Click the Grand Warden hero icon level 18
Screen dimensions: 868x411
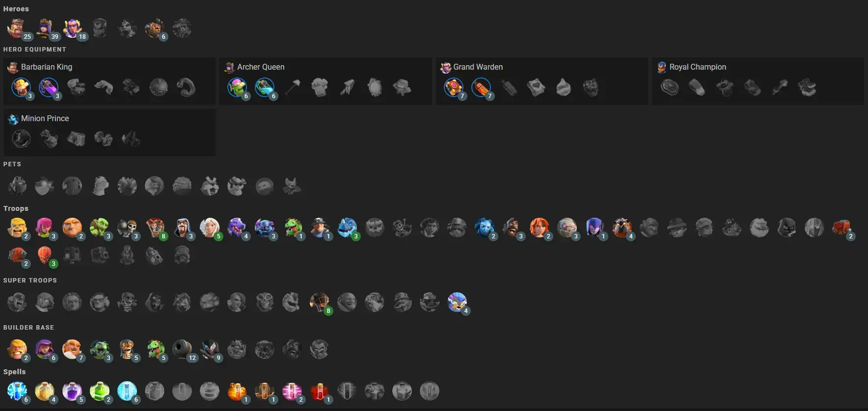point(72,28)
